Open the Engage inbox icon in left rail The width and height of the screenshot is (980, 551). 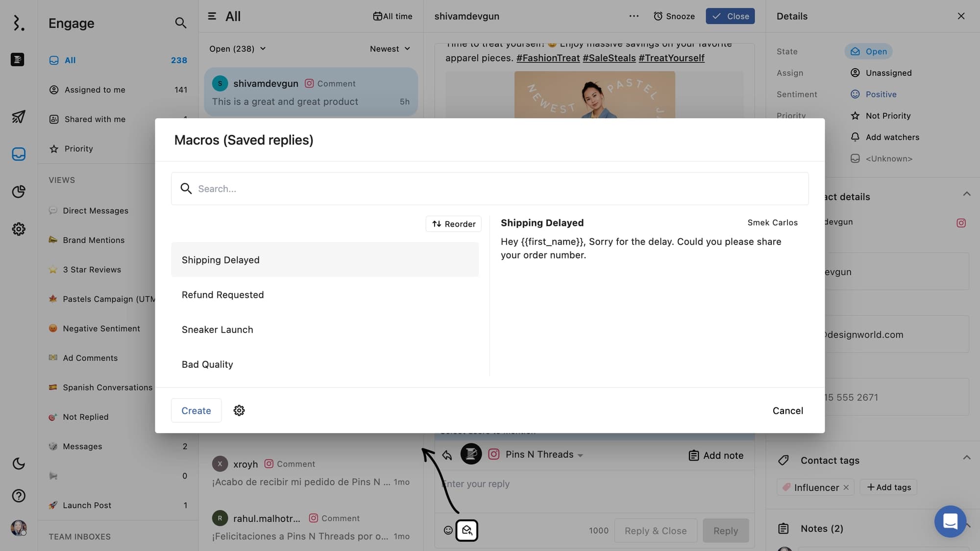[19, 153]
